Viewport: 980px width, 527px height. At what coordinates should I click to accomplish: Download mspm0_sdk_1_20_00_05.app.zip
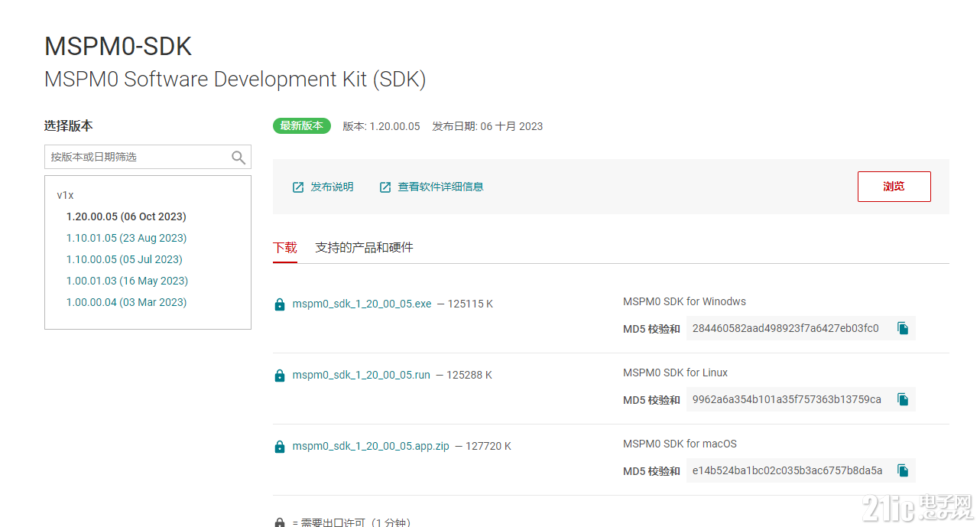click(371, 446)
